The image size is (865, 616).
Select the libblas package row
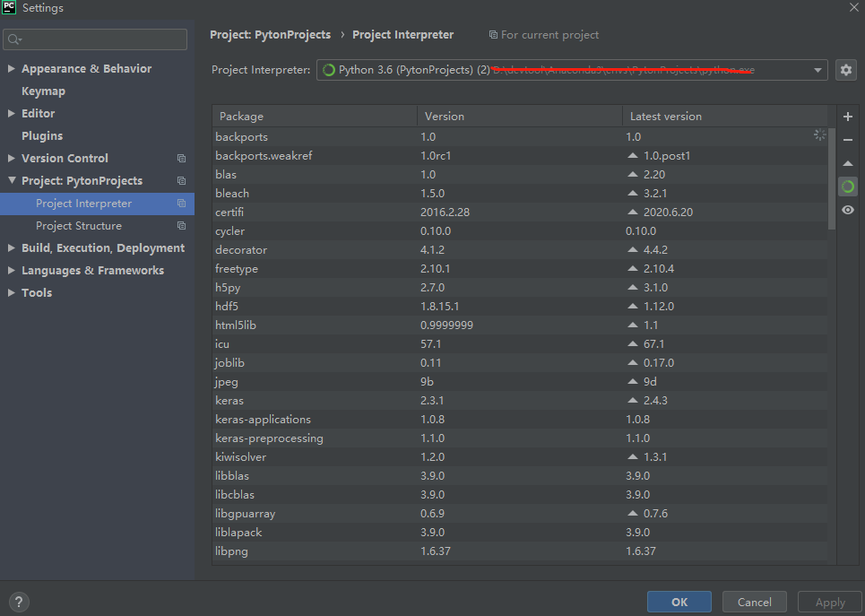(x=520, y=476)
